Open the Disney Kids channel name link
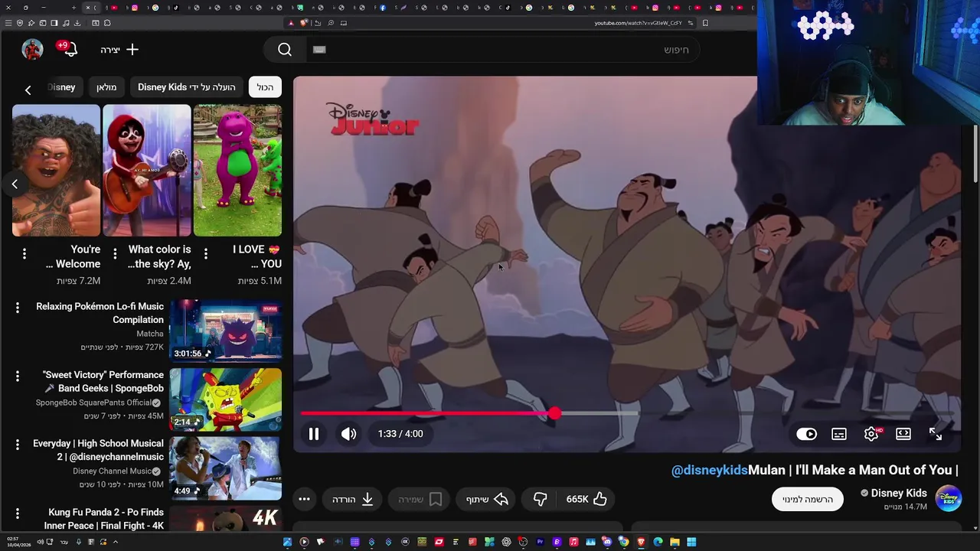Screen dimensions: 980x551 (899, 493)
